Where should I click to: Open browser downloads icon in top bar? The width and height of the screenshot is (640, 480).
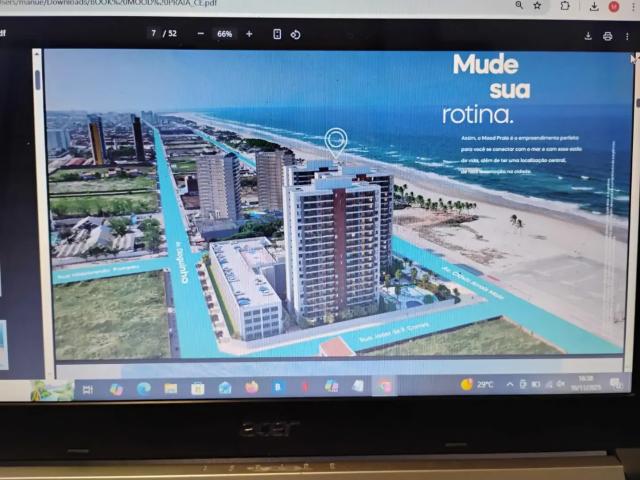tap(591, 5)
